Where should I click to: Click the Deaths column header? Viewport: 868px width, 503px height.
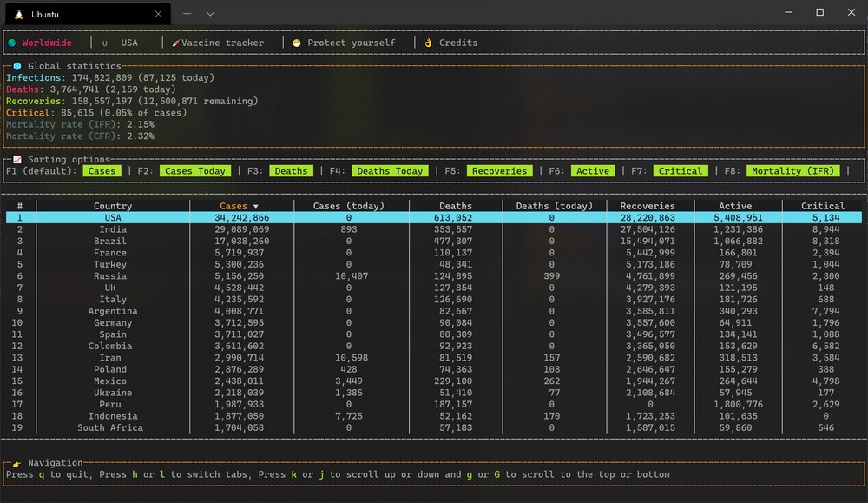pyautogui.click(x=456, y=206)
